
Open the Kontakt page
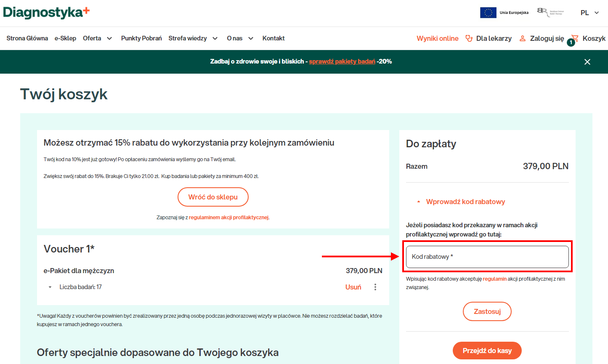tap(273, 38)
